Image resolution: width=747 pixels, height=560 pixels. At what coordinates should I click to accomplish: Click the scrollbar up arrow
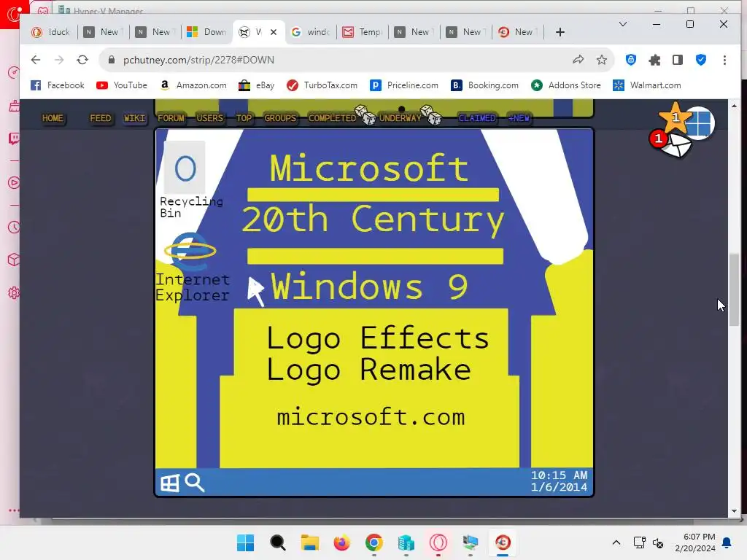[x=734, y=106]
